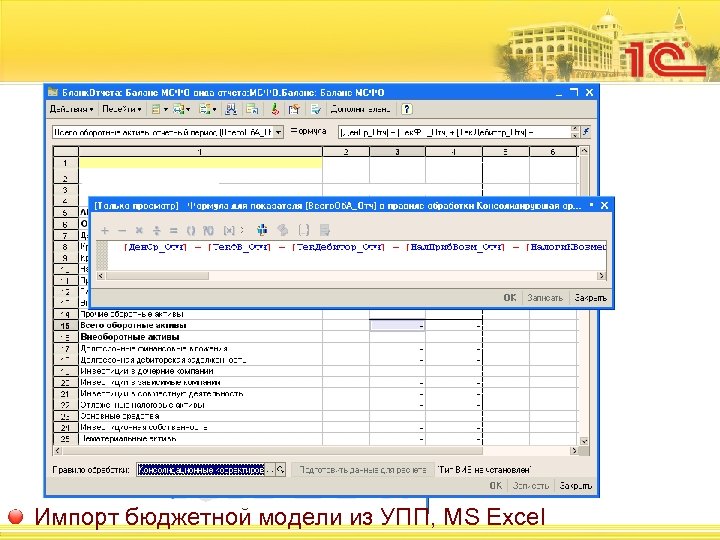The image size is (720, 540).
Task: Click the people-figures toolbar icon
Action: point(231,109)
